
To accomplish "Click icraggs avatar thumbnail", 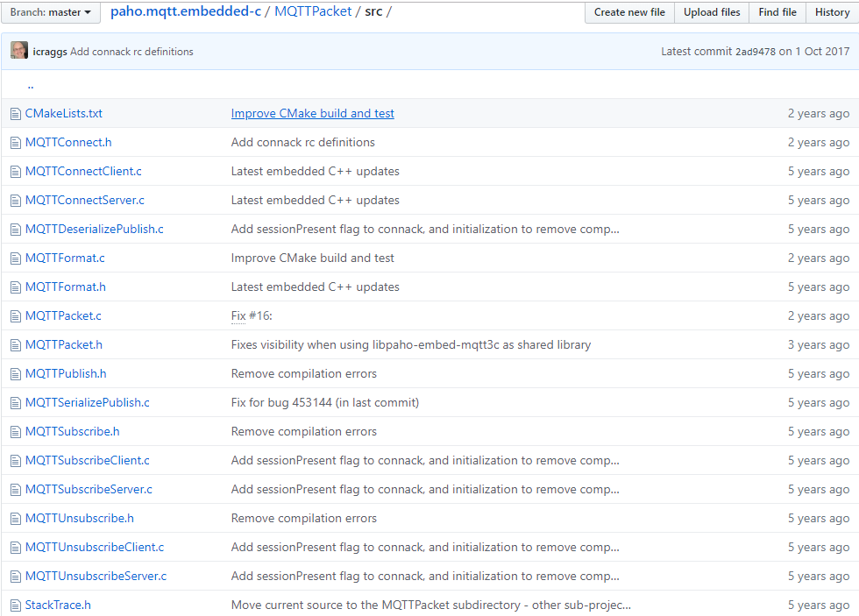I will (x=19, y=50).
